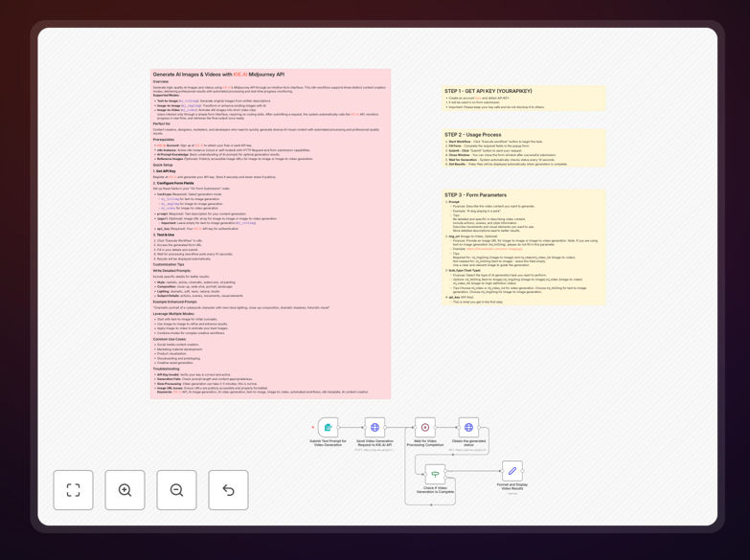Select the Check if Video Generation is Complete node
The width and height of the screenshot is (750, 560).
[435, 475]
